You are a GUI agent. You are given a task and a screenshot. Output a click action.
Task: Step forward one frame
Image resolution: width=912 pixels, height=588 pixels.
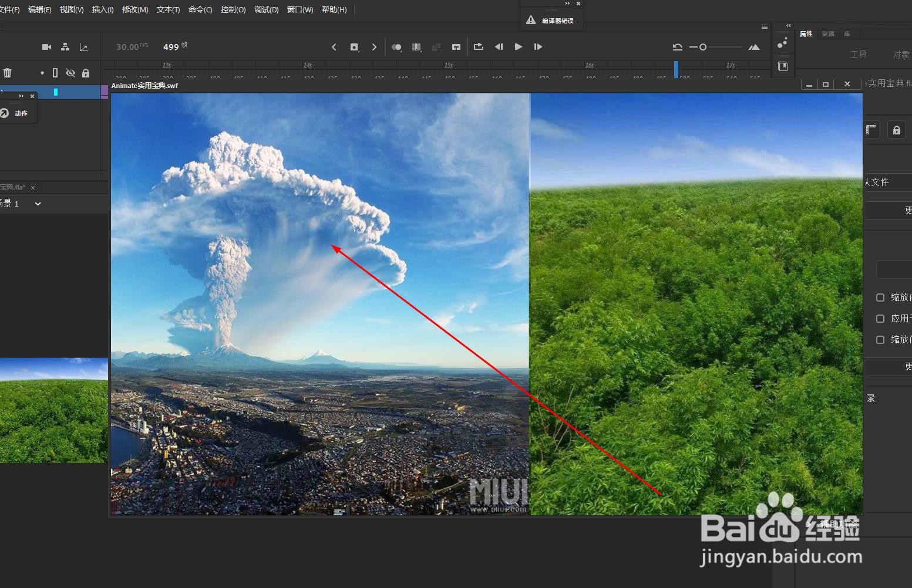[538, 47]
